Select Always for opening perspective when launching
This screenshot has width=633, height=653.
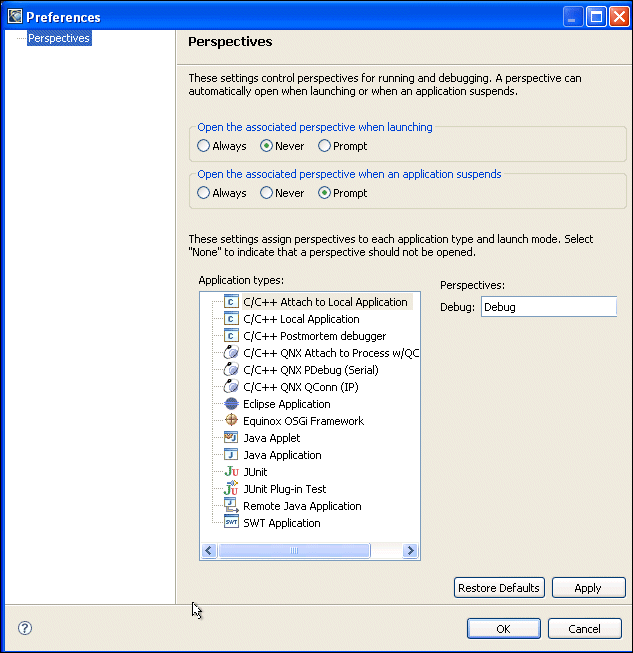(204, 146)
